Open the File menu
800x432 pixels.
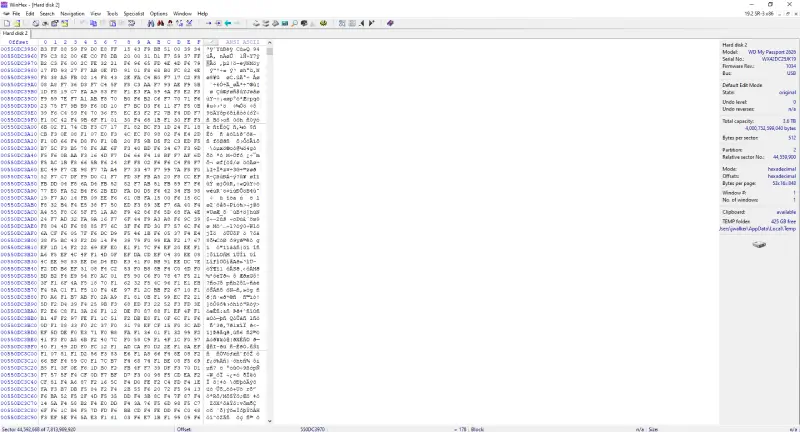(16, 13)
